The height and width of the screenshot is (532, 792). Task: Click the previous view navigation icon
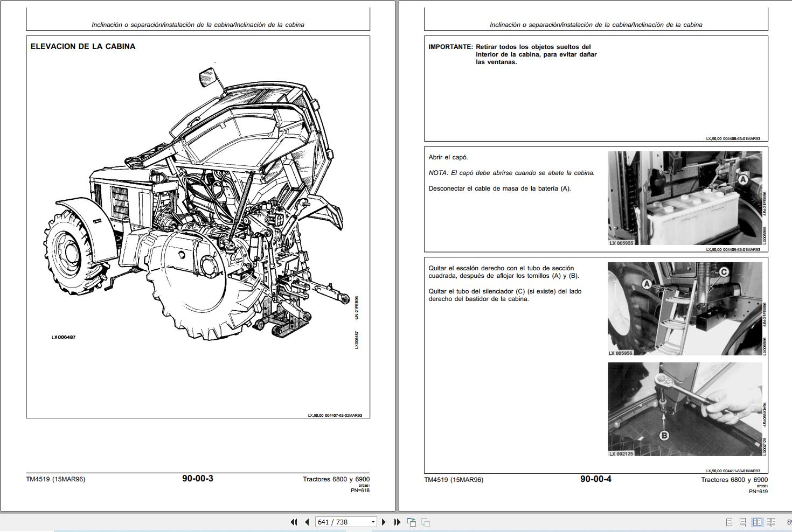tap(412, 522)
